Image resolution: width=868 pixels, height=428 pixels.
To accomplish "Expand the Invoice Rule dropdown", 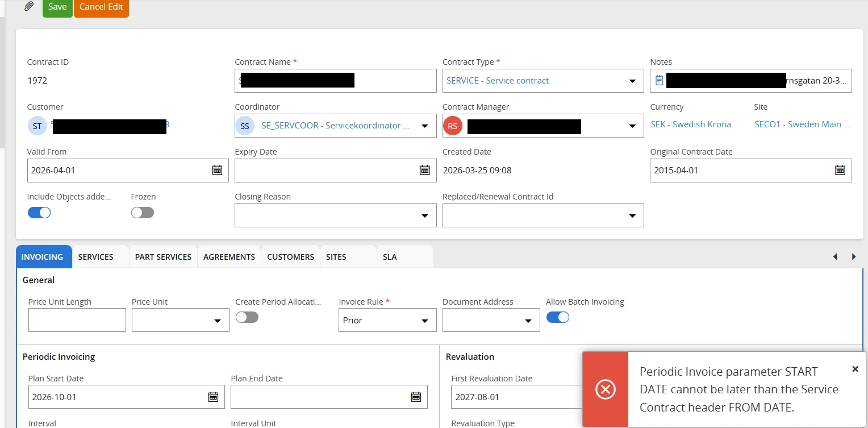I will coord(424,321).
